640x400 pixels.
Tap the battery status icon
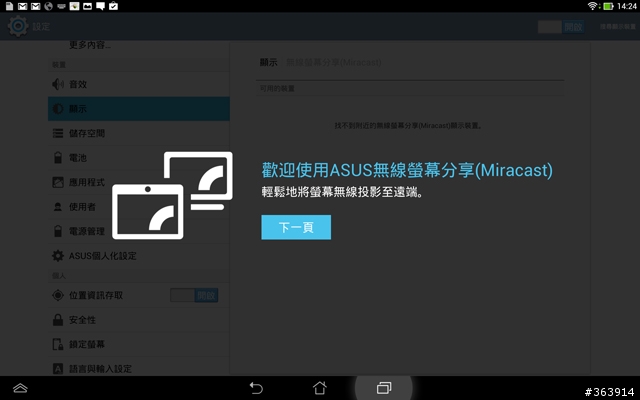[x=608, y=6]
